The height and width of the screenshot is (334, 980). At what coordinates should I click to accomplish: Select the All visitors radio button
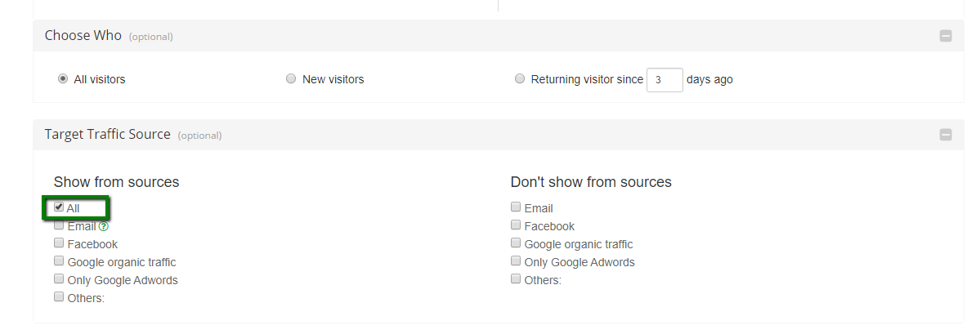pyautogui.click(x=63, y=79)
